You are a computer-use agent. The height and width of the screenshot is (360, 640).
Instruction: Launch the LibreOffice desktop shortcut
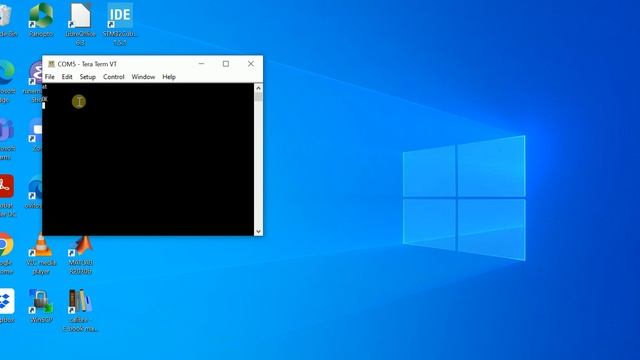pos(80,23)
